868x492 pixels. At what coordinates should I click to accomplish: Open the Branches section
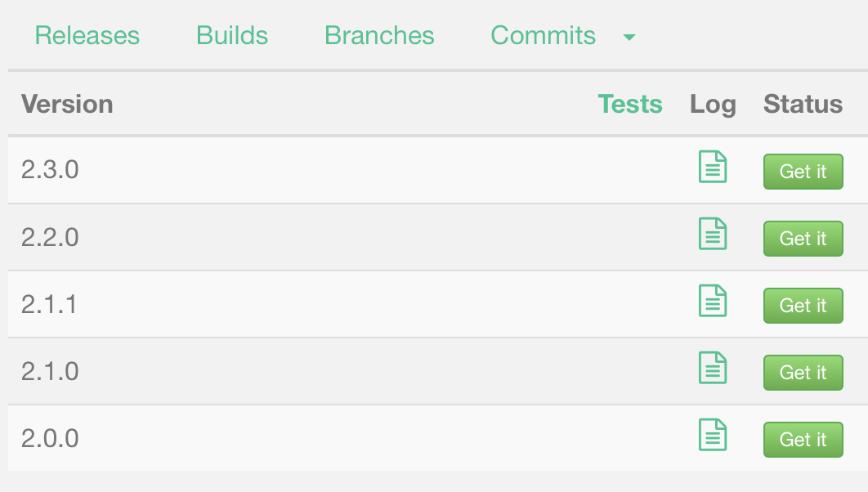click(x=378, y=35)
